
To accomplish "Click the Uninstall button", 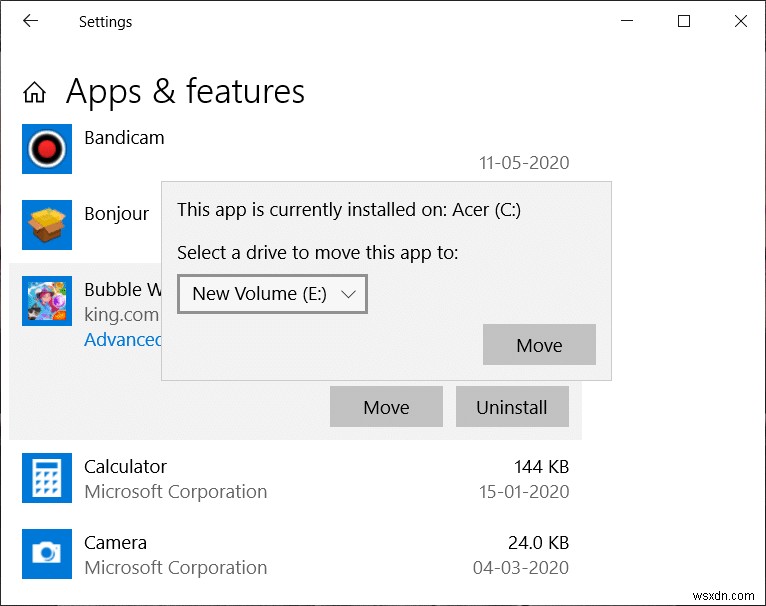I will (x=511, y=407).
